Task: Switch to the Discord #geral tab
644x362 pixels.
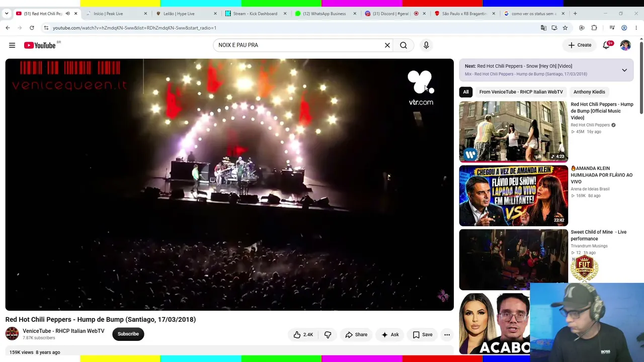Action: click(395, 14)
